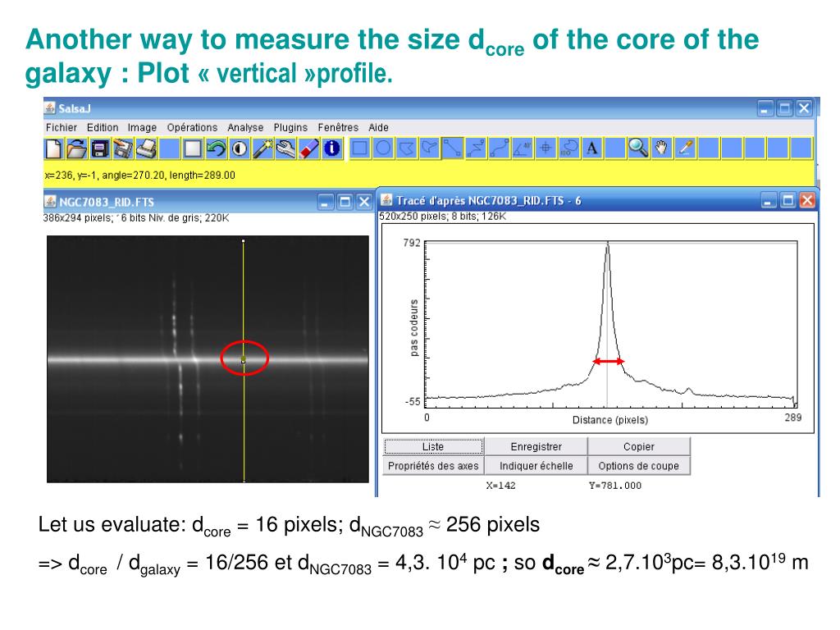The image size is (840, 630).
Task: Click the galaxy core in the spectrum image
Action: 244,358
